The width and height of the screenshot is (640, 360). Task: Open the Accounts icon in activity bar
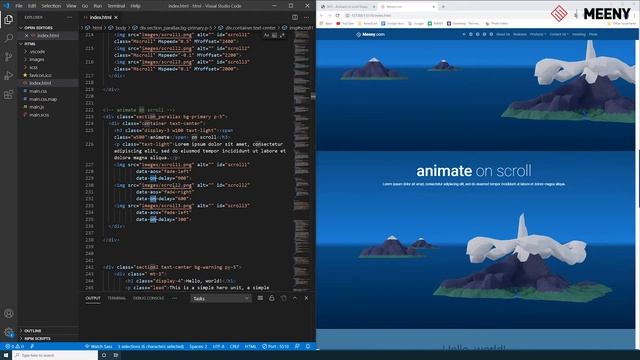pyautogui.click(x=9, y=313)
